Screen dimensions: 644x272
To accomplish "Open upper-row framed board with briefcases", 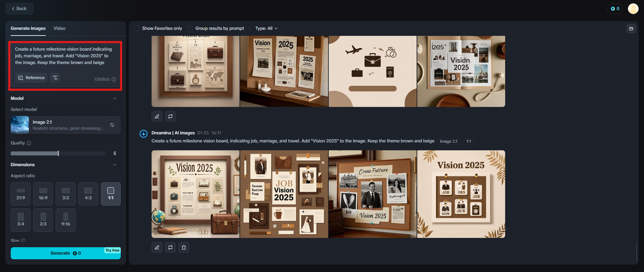I will [196, 71].
